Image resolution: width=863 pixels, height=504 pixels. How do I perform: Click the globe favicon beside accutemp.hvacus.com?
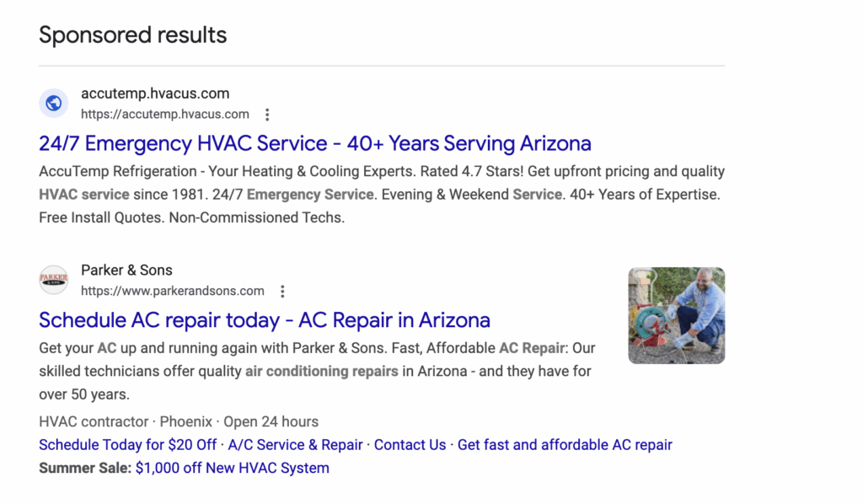[53, 103]
